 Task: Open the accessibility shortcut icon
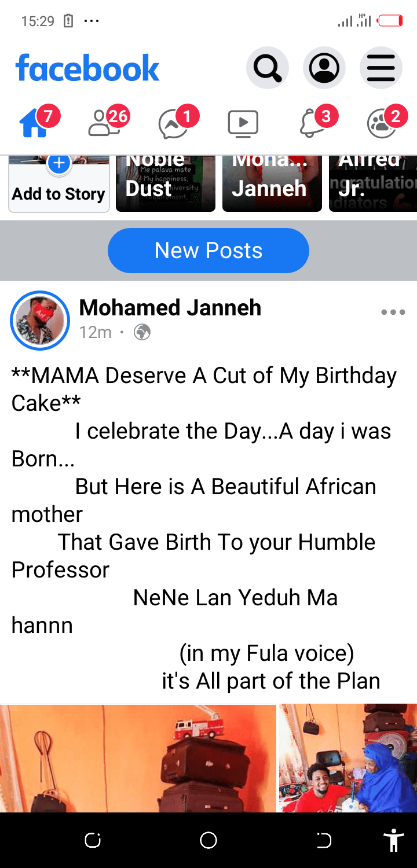pos(394,840)
